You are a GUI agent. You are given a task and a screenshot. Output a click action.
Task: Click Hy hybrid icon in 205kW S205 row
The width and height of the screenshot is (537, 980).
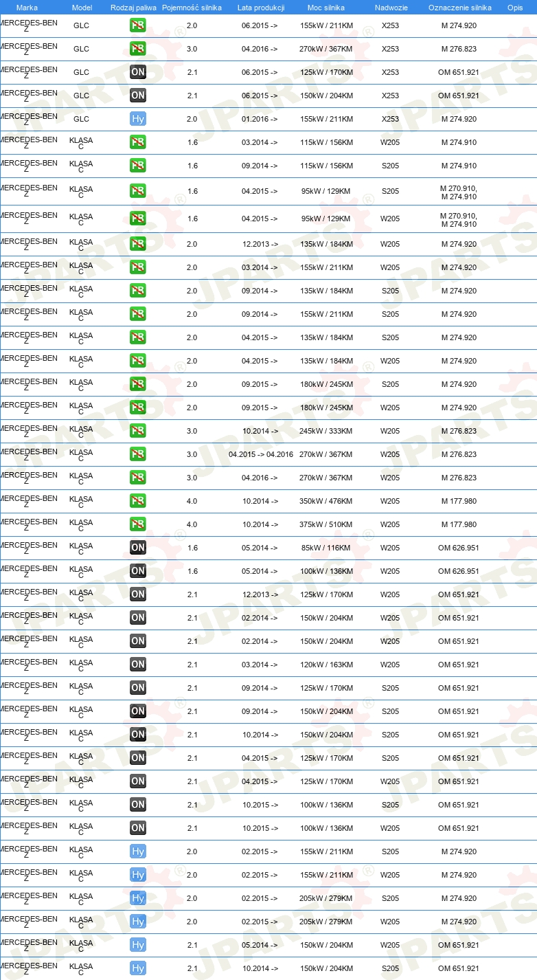pos(138,899)
